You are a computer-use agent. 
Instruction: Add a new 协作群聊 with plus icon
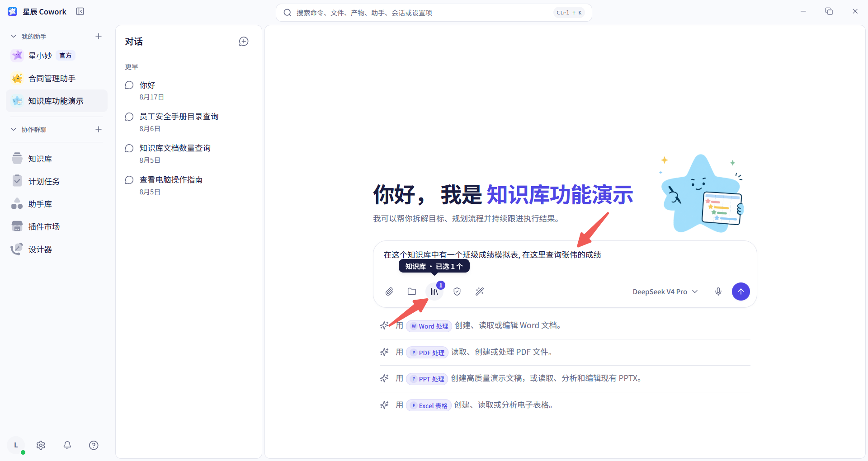coord(99,129)
